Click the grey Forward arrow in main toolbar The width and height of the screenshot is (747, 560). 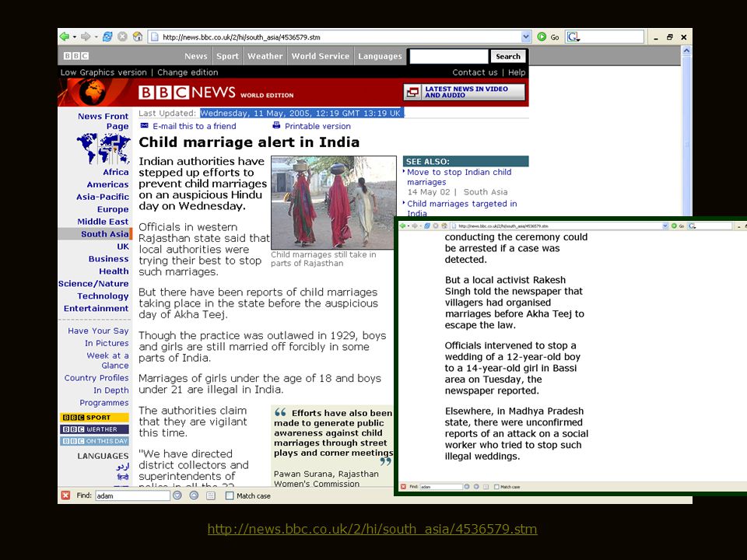coord(86,37)
